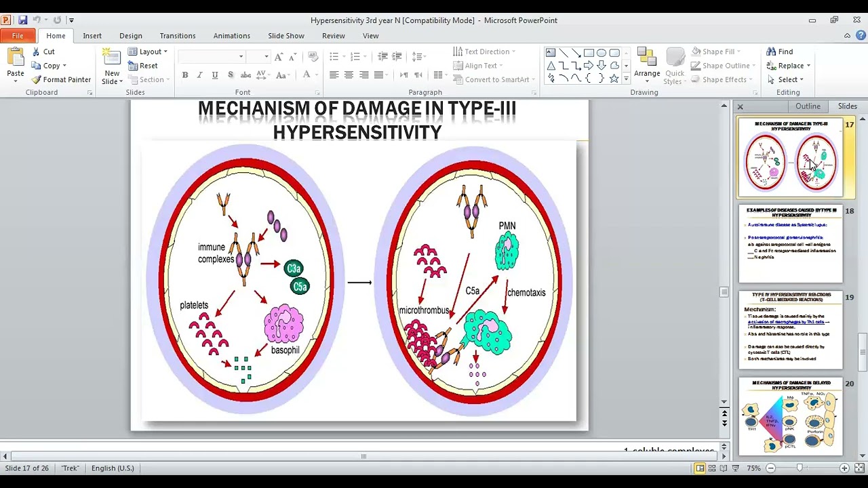Click the Replace button
Screen dimensions: 868x488
[x=789, y=66]
